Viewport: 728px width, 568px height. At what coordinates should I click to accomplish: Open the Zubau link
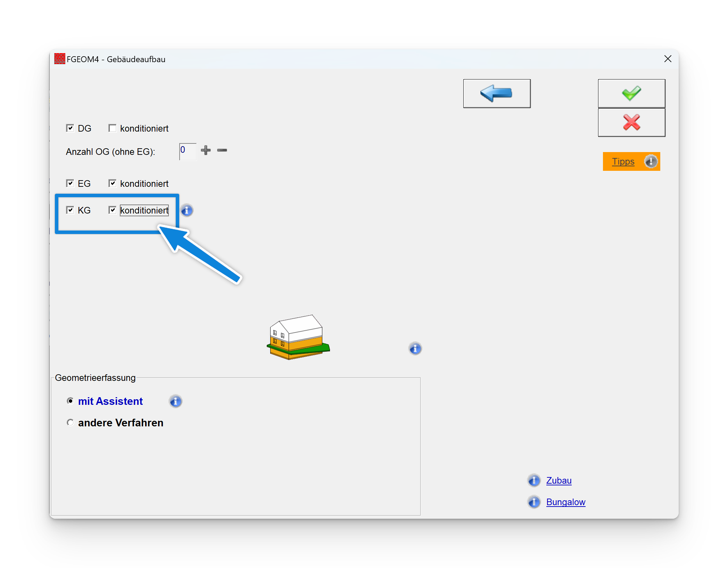(559, 481)
